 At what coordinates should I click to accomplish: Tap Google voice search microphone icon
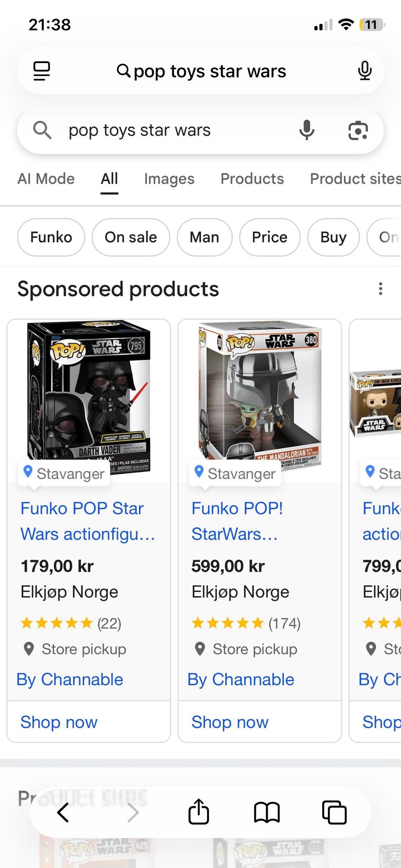307,130
